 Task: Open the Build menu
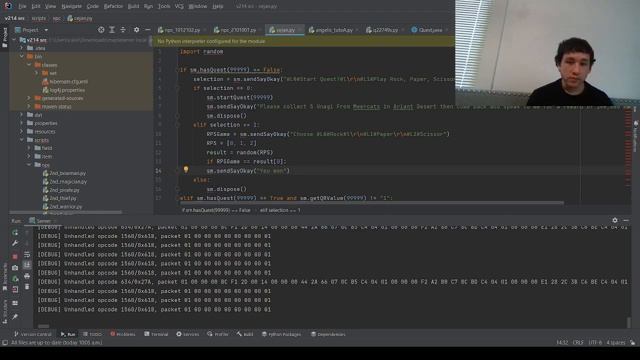pyautogui.click(x=133, y=7)
